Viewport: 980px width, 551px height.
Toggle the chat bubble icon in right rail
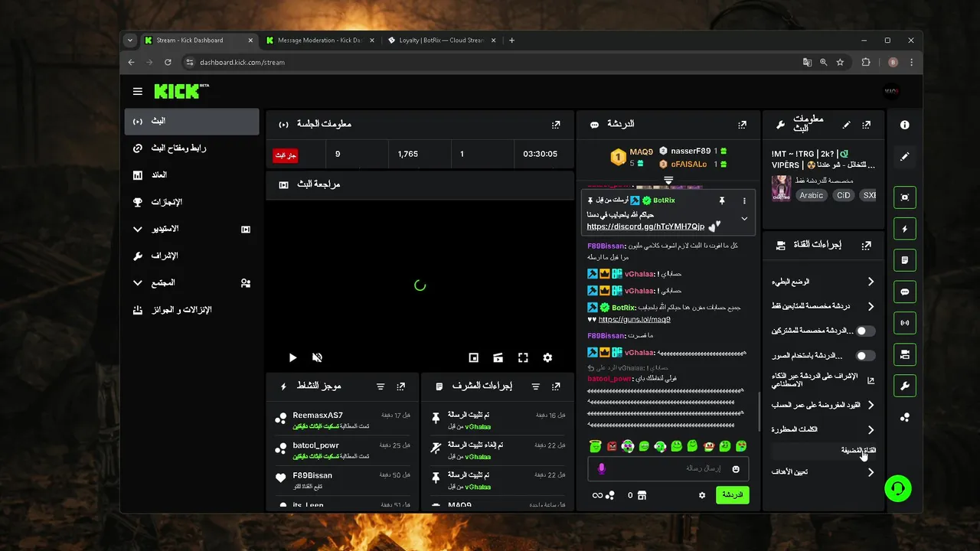point(905,292)
